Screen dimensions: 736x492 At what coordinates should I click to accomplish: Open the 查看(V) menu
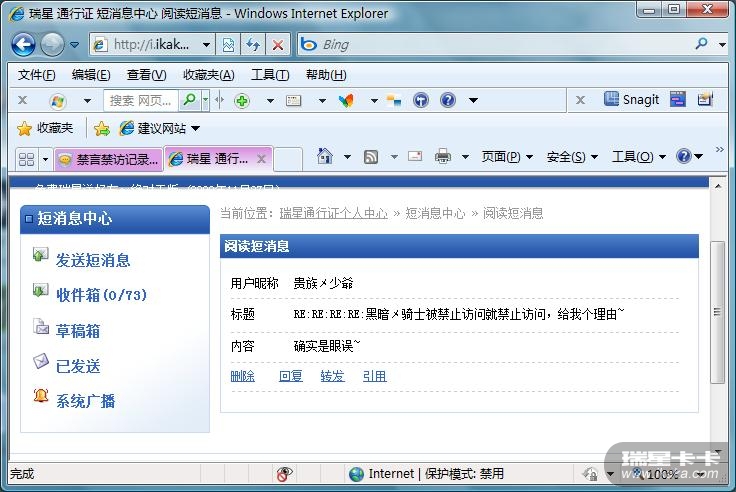(x=146, y=75)
